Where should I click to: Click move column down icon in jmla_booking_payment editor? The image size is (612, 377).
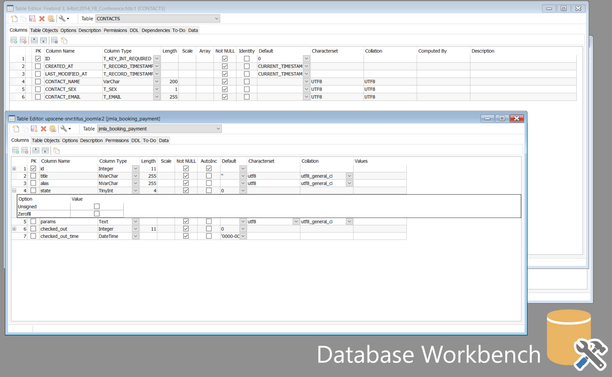[45, 151]
